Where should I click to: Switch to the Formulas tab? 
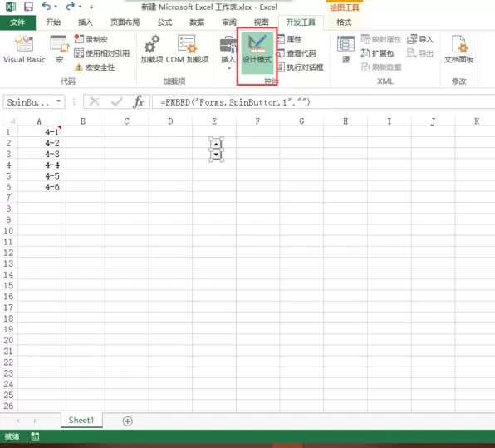164,22
